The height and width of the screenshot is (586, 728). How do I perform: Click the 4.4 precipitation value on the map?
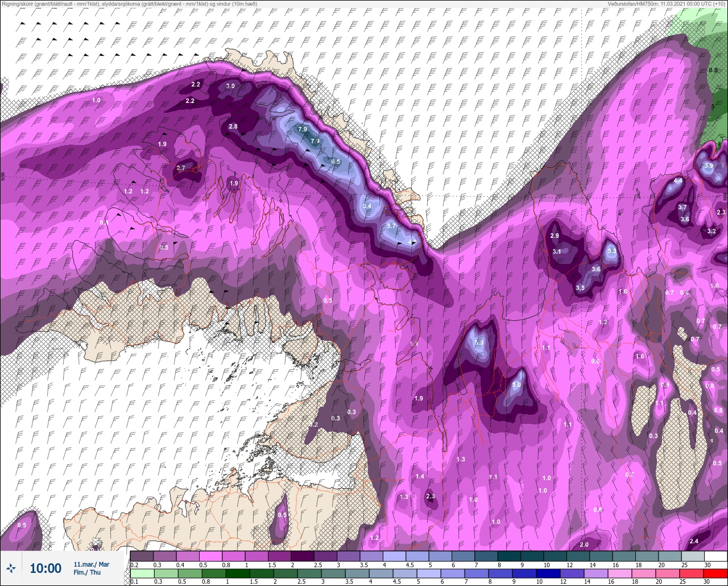click(678, 180)
